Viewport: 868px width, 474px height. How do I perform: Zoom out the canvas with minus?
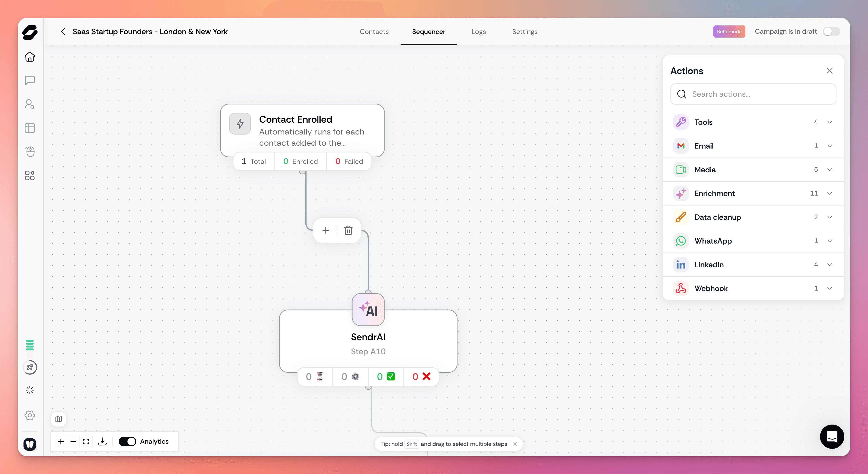click(x=73, y=441)
